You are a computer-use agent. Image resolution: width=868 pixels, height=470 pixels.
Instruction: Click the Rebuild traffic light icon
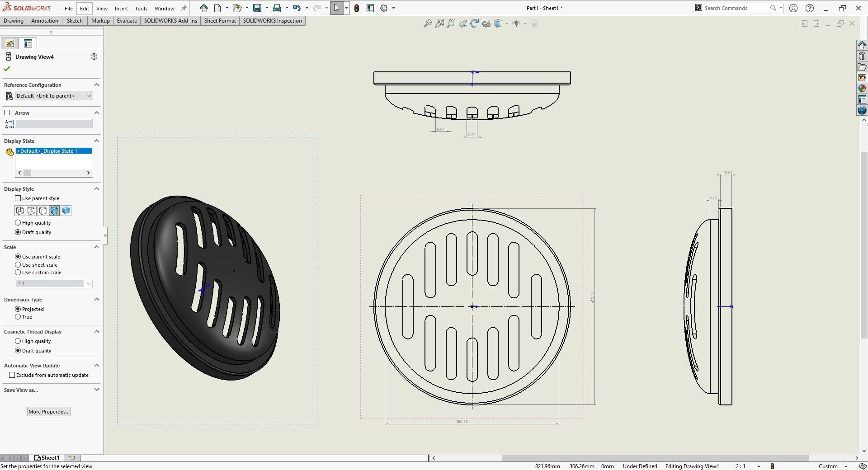coord(357,8)
